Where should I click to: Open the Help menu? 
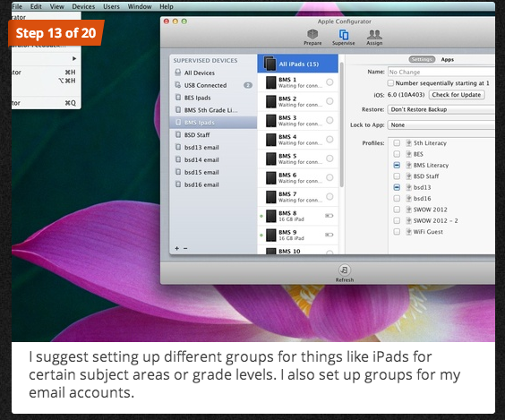[x=167, y=6]
